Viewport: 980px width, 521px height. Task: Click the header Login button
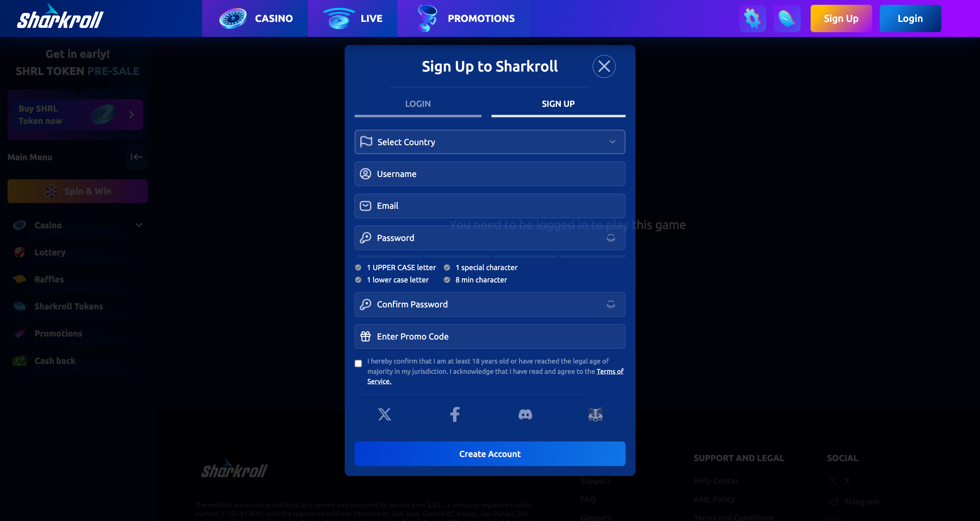(x=910, y=18)
